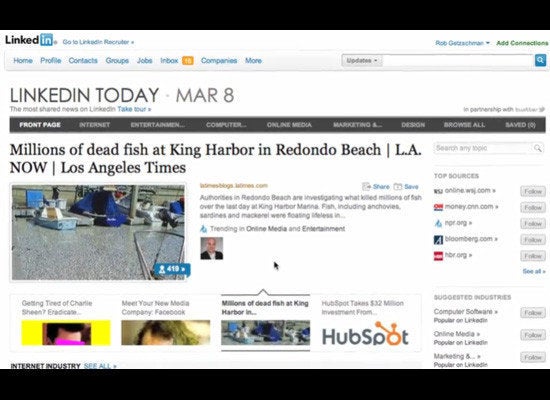The image size is (550, 400).
Task: Click the topic search magnifier icon
Action: pyautogui.click(x=537, y=148)
